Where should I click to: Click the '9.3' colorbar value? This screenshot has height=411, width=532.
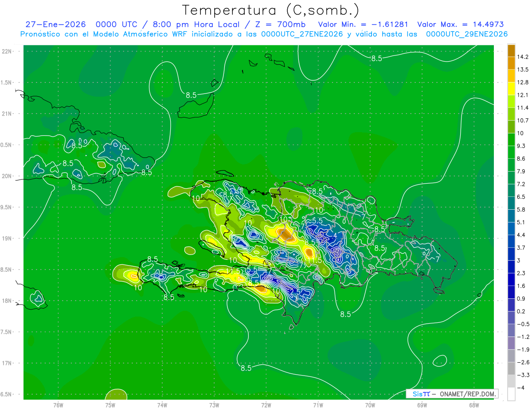[521, 146]
